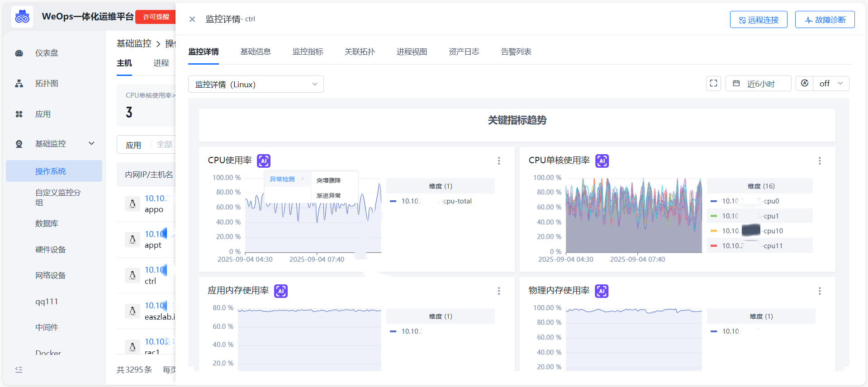Click the auto-refresh icon next to off
Image resolution: width=868 pixels, height=387 pixels.
[805, 84]
